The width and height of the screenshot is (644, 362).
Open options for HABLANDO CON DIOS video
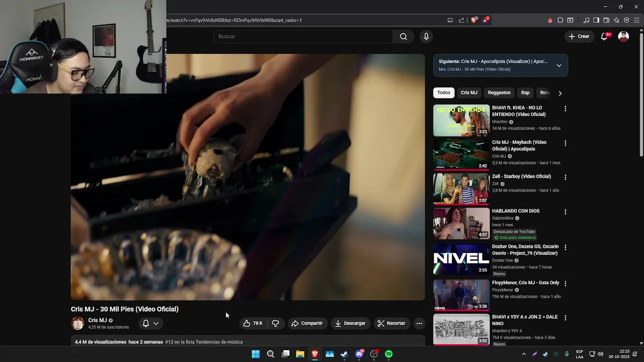coord(565,212)
